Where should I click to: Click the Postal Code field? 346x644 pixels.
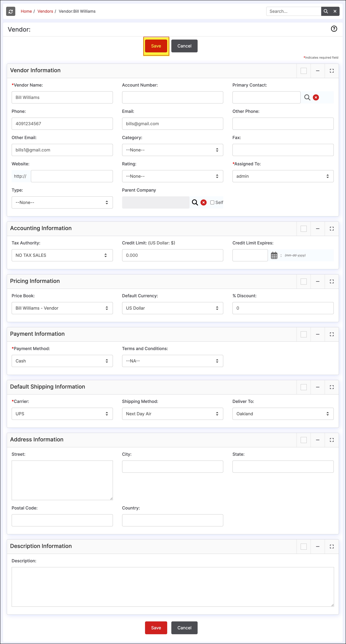62,520
